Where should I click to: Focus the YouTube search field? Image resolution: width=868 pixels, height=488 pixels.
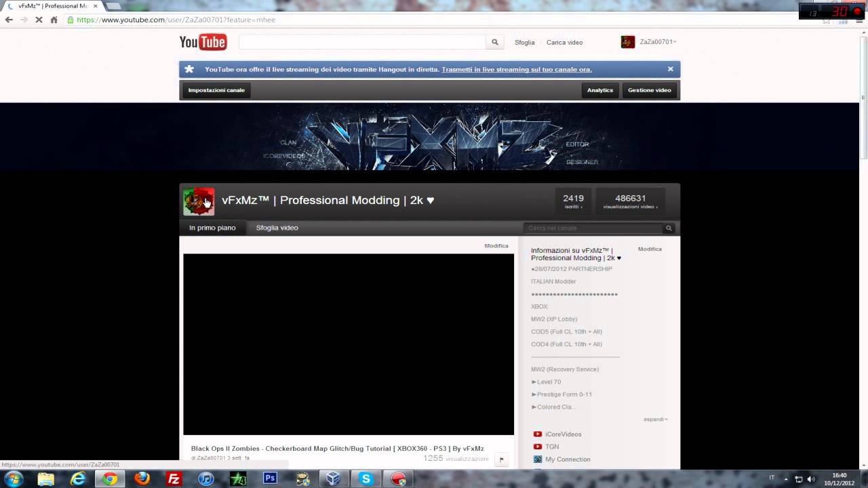[x=362, y=42]
